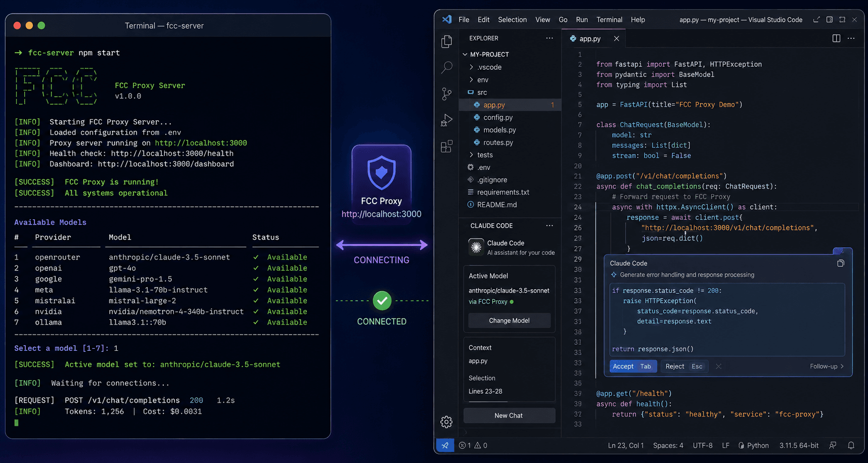Select app.py in the Explorer file tree
Viewport: 868px width, 463px height.
tap(510, 105)
